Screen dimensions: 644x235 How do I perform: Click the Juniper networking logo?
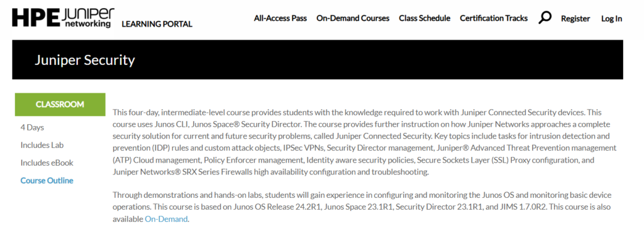coord(88,18)
